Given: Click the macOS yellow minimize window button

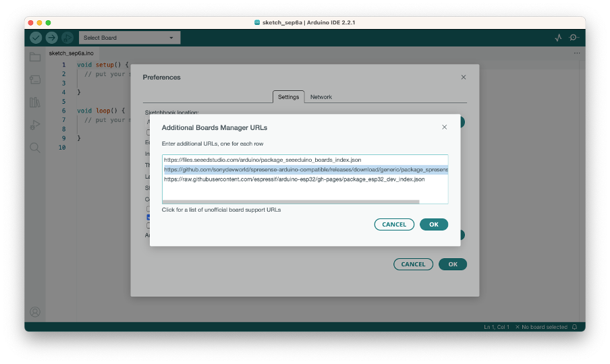Looking at the screenshot, I should point(39,22).
